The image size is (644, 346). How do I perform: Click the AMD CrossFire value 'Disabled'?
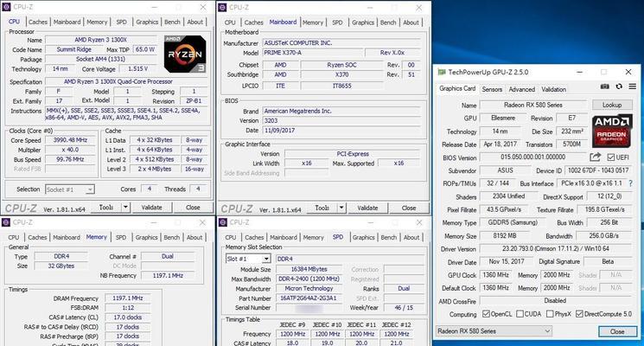click(555, 301)
